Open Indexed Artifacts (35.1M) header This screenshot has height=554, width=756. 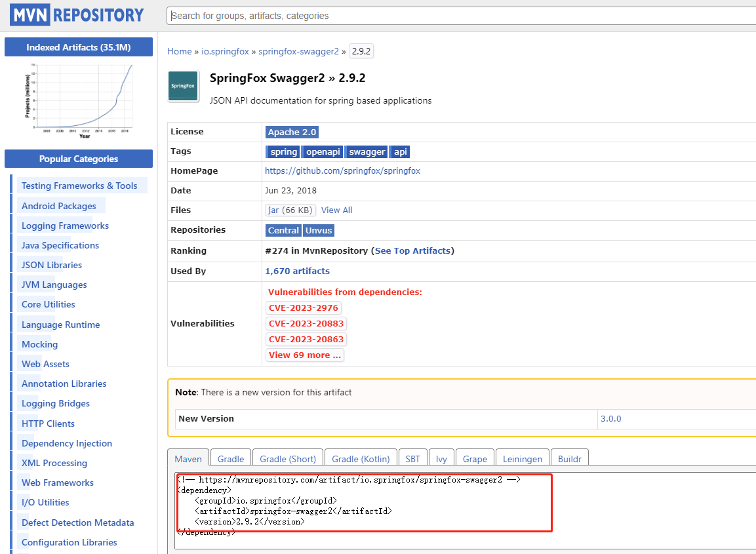79,47
